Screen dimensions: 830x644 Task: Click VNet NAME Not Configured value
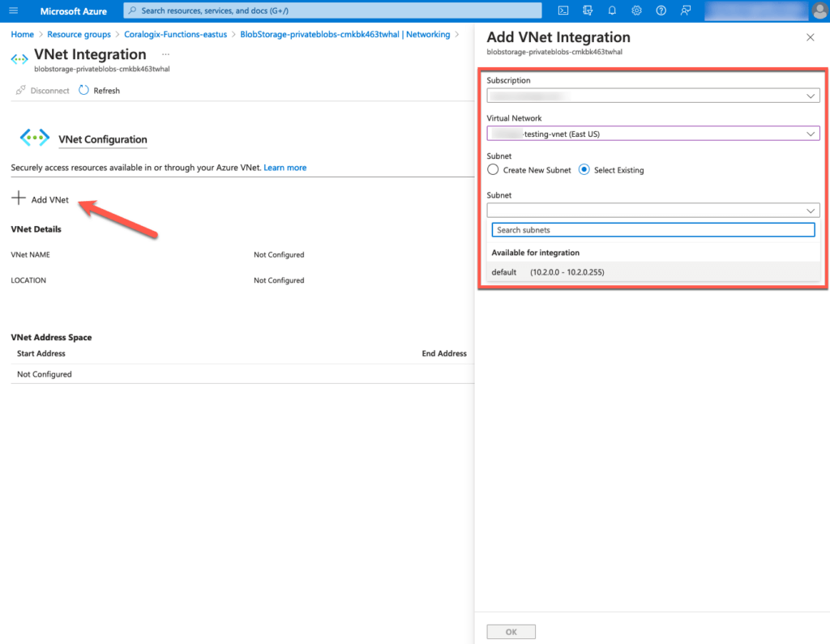(x=279, y=254)
